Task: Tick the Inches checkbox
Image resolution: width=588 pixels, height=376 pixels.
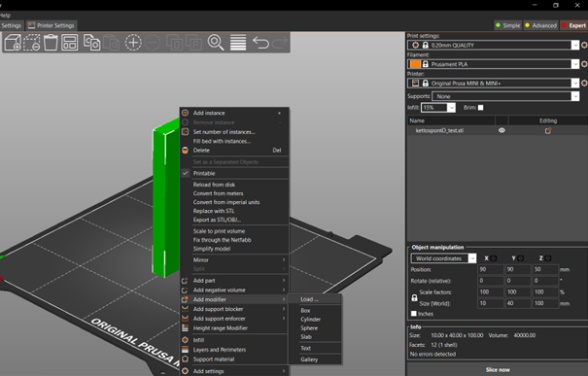Action: tap(414, 314)
